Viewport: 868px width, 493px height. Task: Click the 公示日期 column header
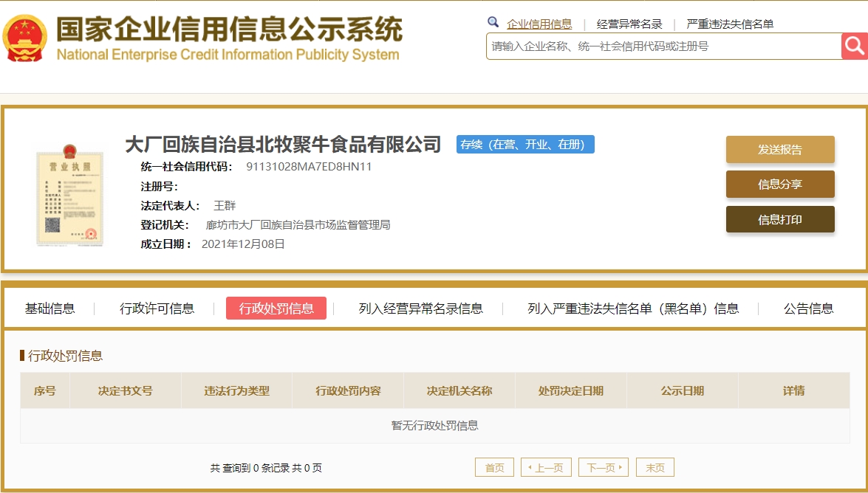pyautogui.click(x=682, y=390)
